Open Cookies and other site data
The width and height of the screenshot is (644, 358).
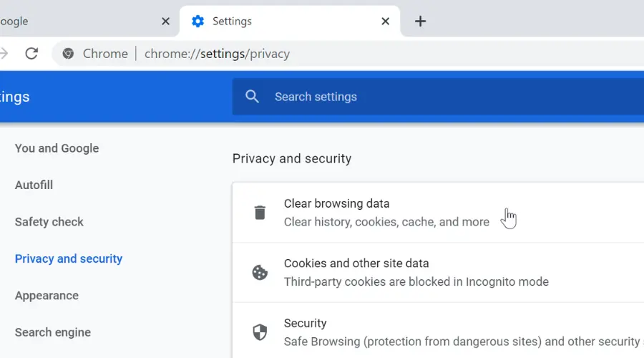438,273
